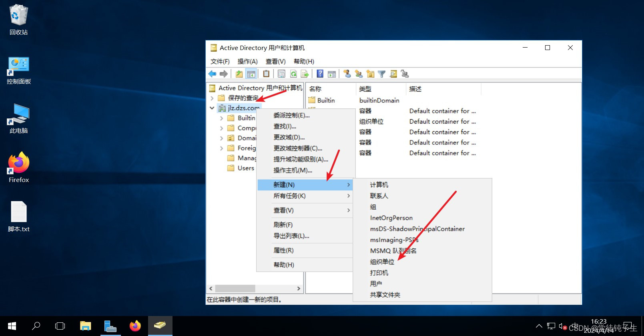Click the Find objects toolbar icon
The image size is (644, 336).
[393, 74]
